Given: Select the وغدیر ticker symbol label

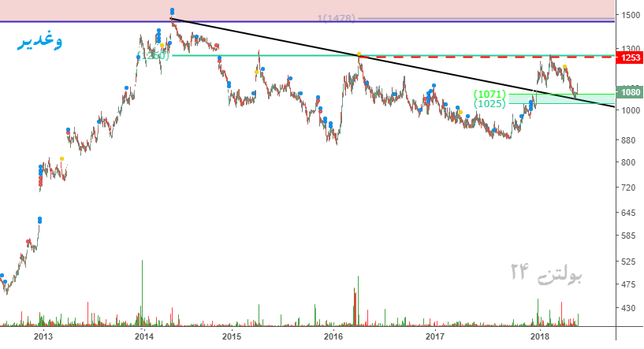Looking at the screenshot, I should pyautogui.click(x=40, y=41).
